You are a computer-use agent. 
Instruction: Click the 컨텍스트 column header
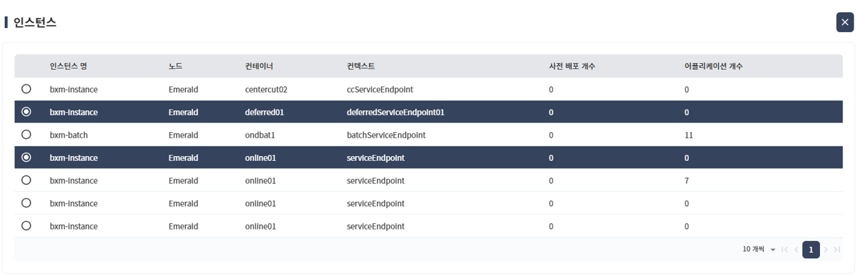[x=361, y=66]
